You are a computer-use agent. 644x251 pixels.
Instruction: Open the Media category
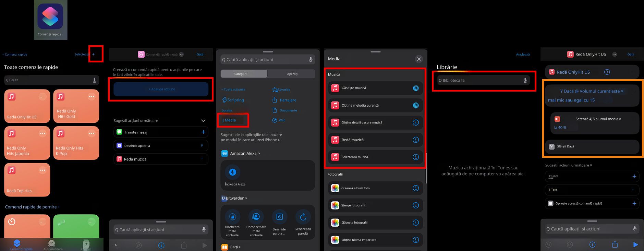coord(229,120)
